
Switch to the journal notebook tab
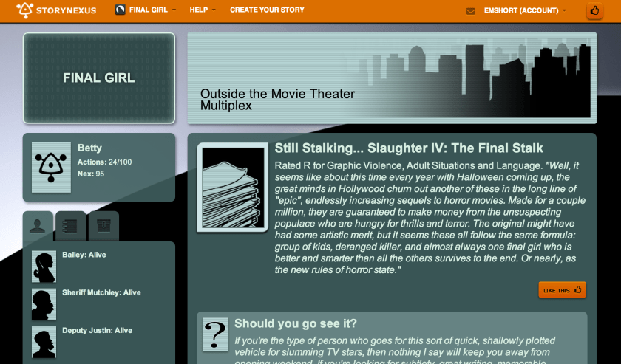(x=70, y=226)
